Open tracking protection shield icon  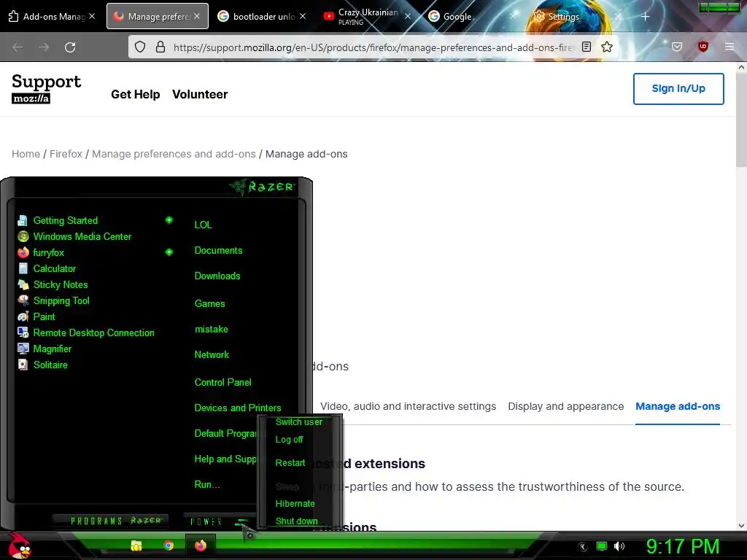(140, 47)
